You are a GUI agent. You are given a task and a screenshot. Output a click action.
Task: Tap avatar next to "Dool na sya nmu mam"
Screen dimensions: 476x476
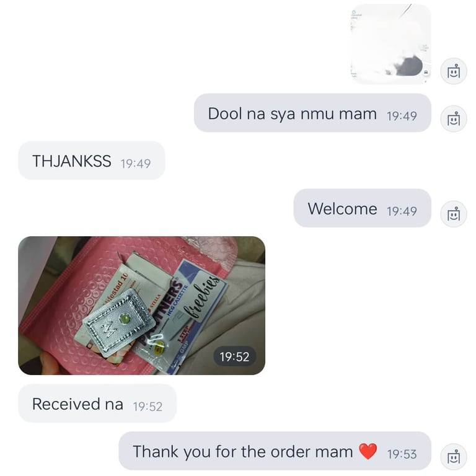(x=454, y=119)
